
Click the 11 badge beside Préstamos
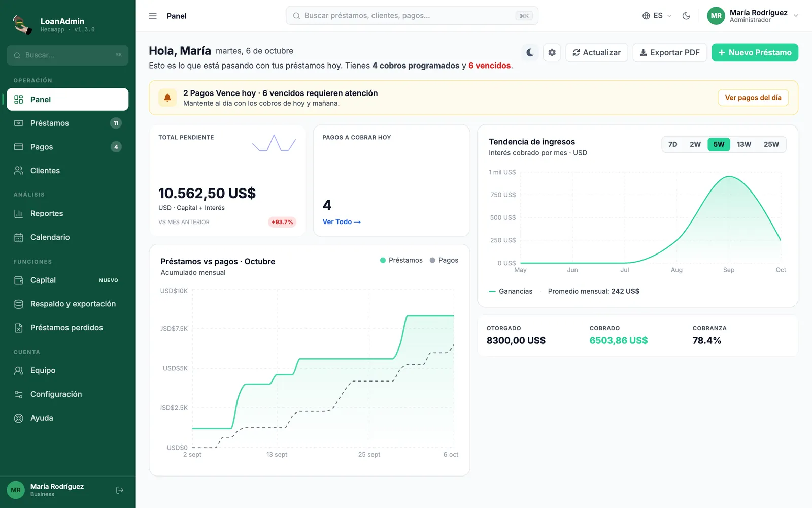(x=116, y=123)
